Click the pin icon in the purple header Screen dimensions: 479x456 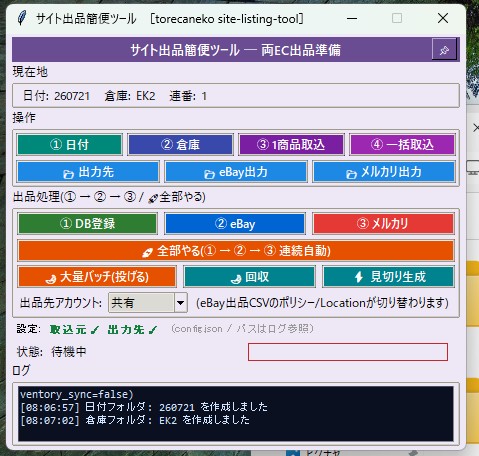pyautogui.click(x=444, y=50)
